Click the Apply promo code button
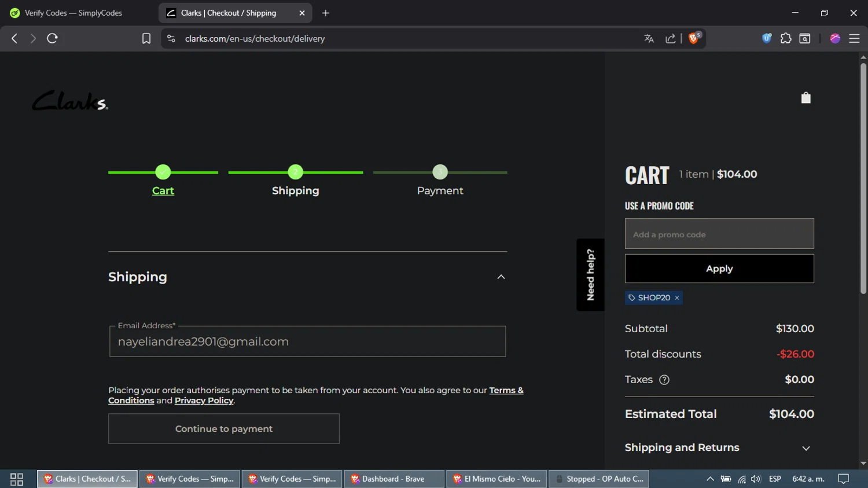 [719, 269]
